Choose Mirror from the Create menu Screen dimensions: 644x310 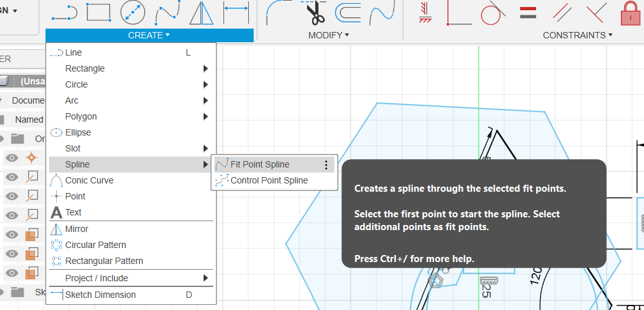click(131, 229)
